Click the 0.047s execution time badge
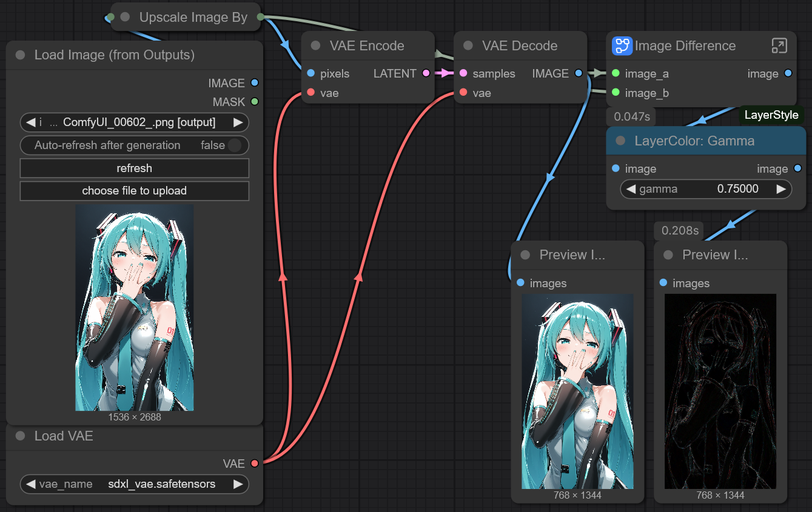 point(631,116)
